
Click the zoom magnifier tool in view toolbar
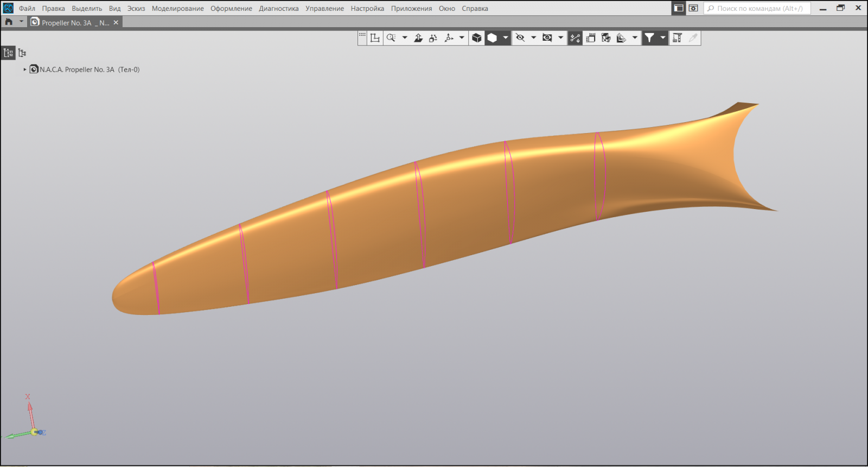pyautogui.click(x=391, y=37)
